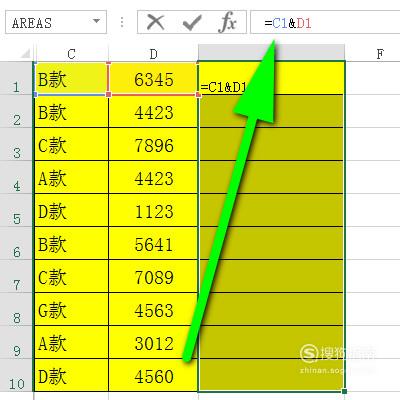Select row 4 header
The height and width of the screenshot is (400, 400).
click(16, 177)
